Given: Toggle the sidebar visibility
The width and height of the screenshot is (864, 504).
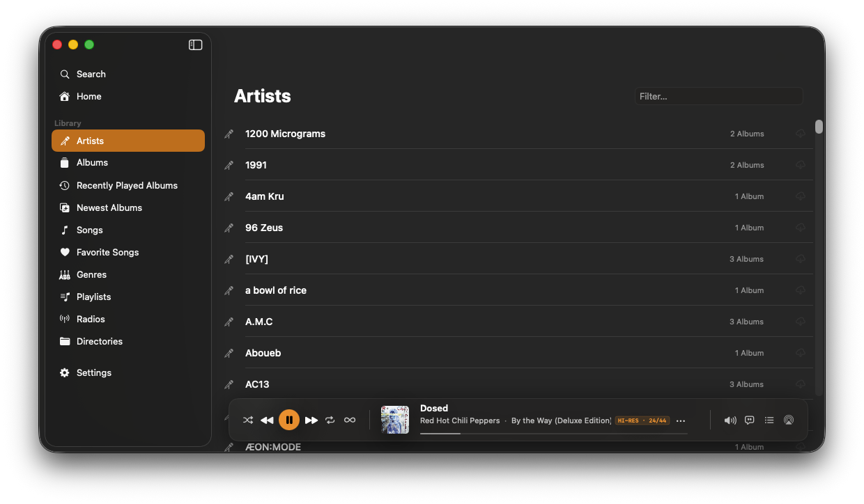Looking at the screenshot, I should coord(195,45).
